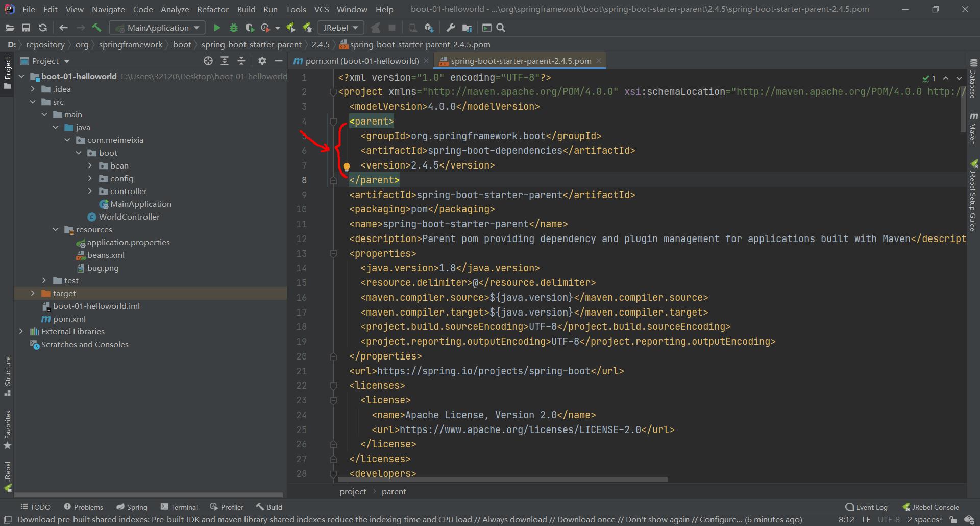Screen dimensions: 980x526
Task: Click the yellow intention light bulb
Action: pos(347,166)
